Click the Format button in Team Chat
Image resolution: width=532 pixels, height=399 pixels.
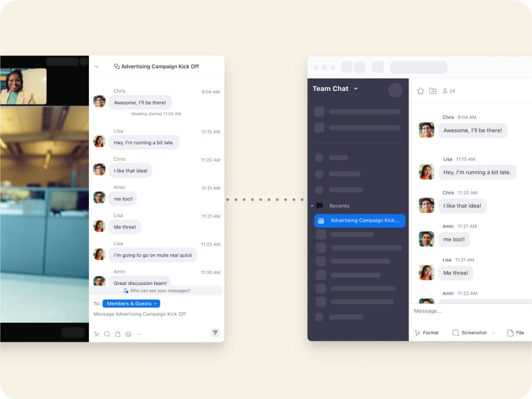427,332
